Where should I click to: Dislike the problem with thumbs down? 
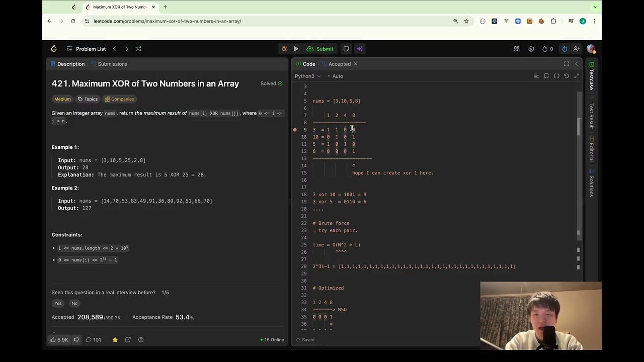coord(76,340)
